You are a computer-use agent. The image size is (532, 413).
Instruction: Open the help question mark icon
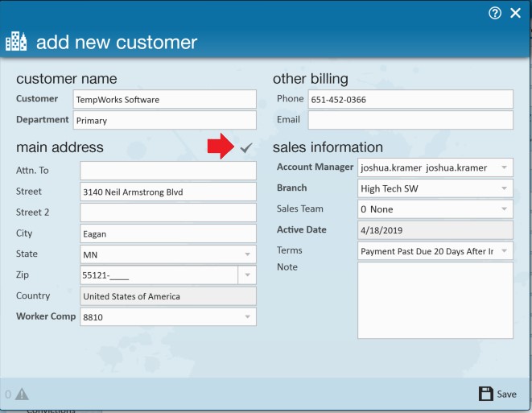(495, 13)
